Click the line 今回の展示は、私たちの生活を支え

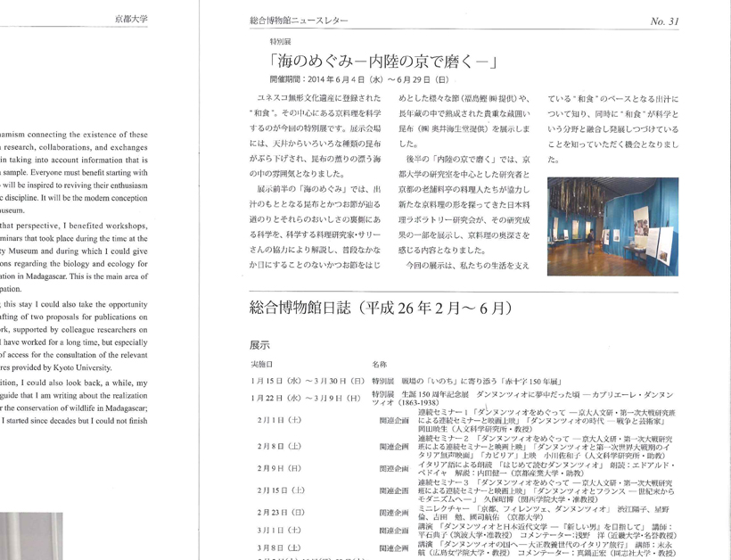(x=468, y=266)
